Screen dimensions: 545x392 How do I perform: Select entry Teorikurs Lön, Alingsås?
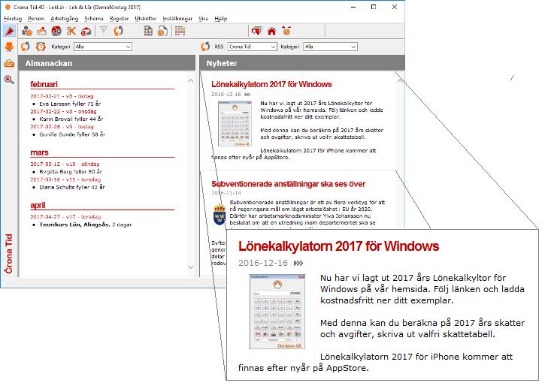click(x=86, y=225)
